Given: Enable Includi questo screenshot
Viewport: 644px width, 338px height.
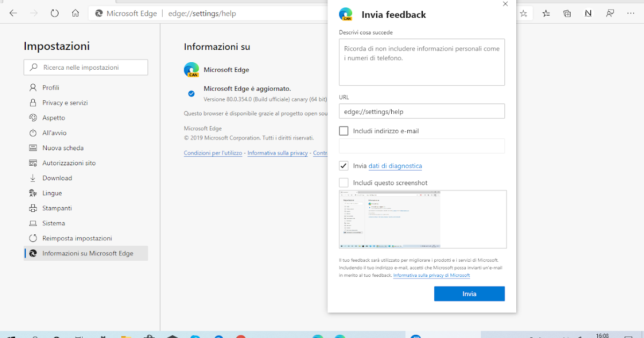Looking at the screenshot, I should [343, 182].
